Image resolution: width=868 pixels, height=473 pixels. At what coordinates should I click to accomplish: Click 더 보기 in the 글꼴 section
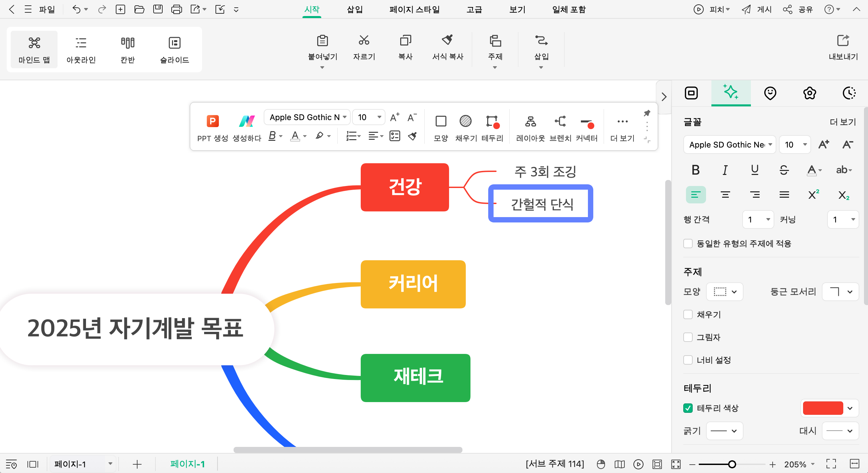[842, 122]
